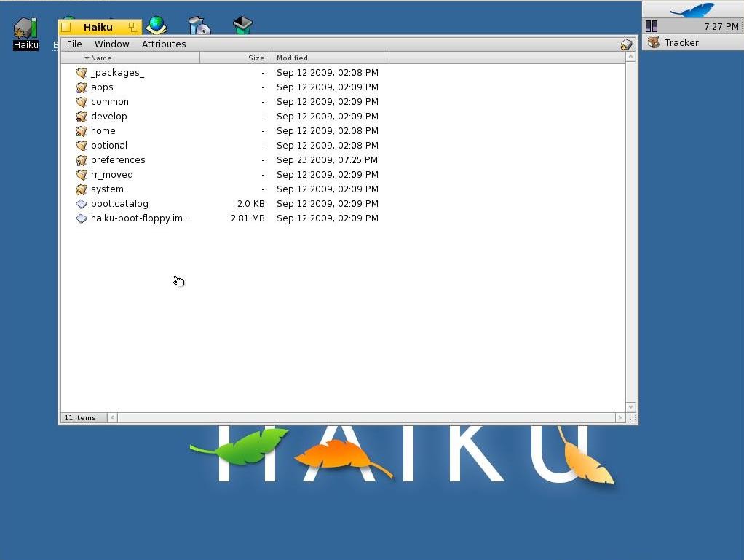This screenshot has width=744, height=560.
Task: Click the 7:27 PM clock
Action: point(721,26)
